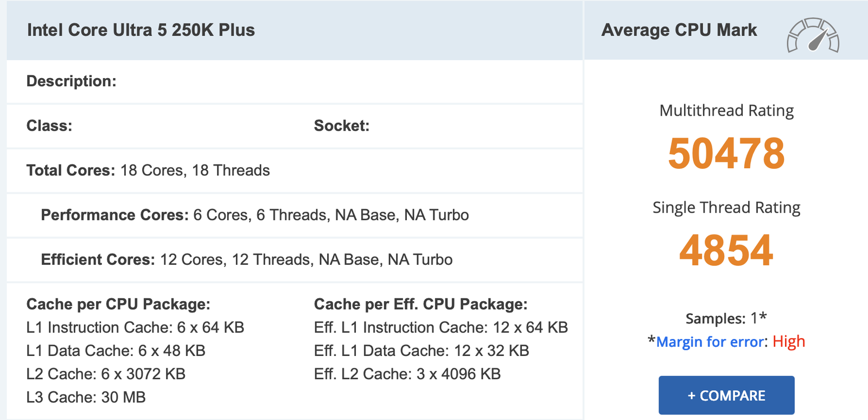This screenshot has width=868, height=420.
Task: Click the Multithread Rating score 50478
Action: coord(726,154)
